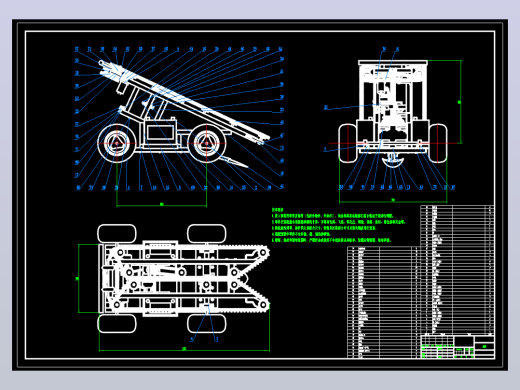Select wheel under lower conveyor end in side view
Viewport: 520px width, 390px height.
[x=207, y=143]
